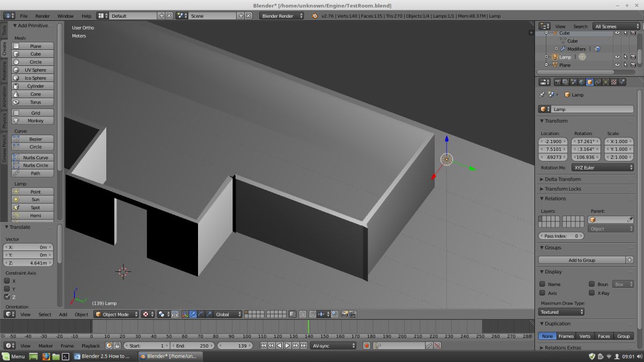
Task: Click the lamp data icon beside Lamp in outliner
Action: click(x=582, y=57)
